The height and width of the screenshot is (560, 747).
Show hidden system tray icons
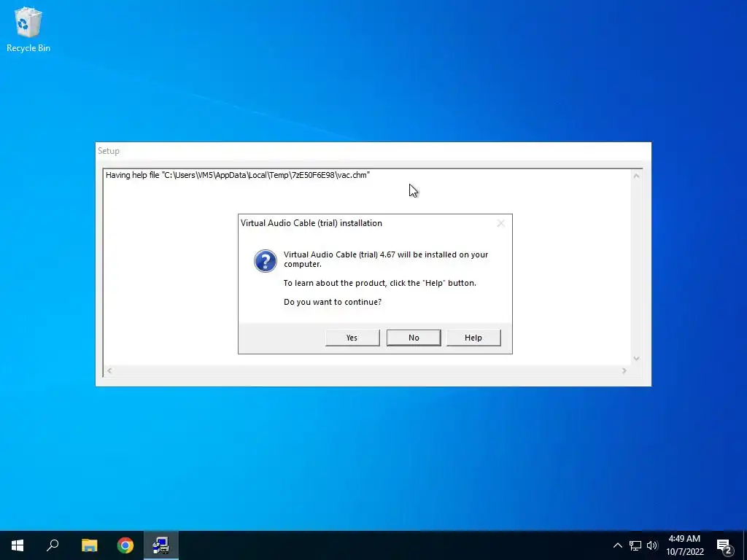(617, 545)
